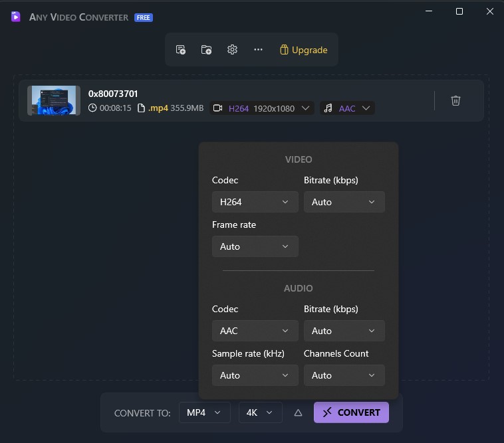The height and width of the screenshot is (443, 504).
Task: Click the Upgrade button
Action: click(x=303, y=50)
